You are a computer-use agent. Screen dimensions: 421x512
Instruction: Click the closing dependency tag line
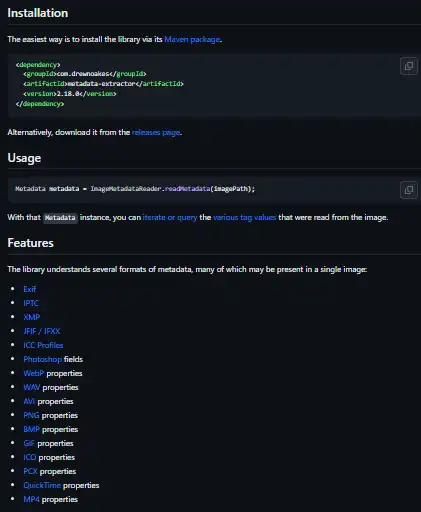40,104
